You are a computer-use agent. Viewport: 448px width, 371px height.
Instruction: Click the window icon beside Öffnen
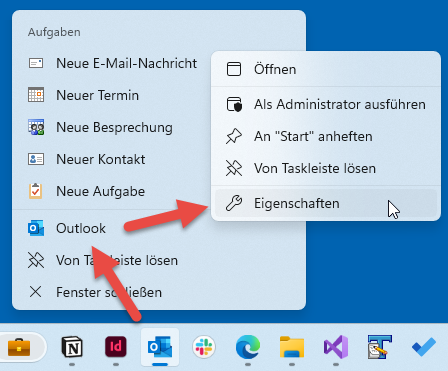234,69
